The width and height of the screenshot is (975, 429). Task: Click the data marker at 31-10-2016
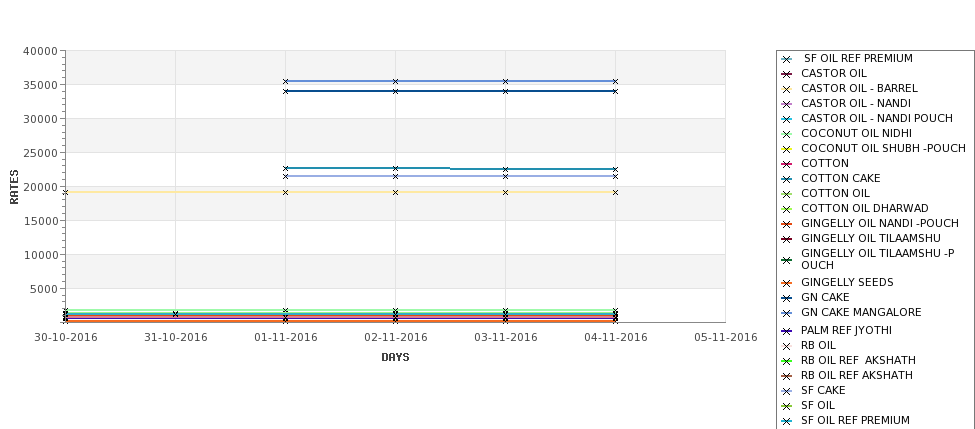tap(175, 315)
